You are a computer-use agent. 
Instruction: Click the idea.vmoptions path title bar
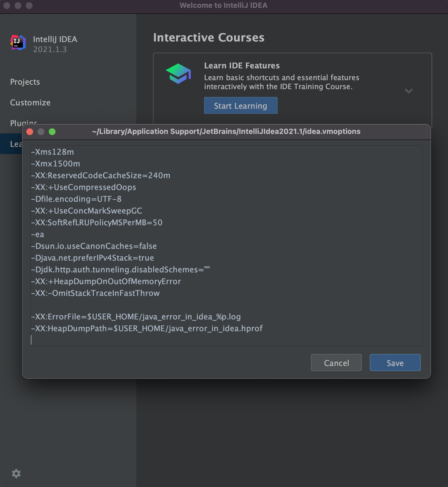point(226,131)
